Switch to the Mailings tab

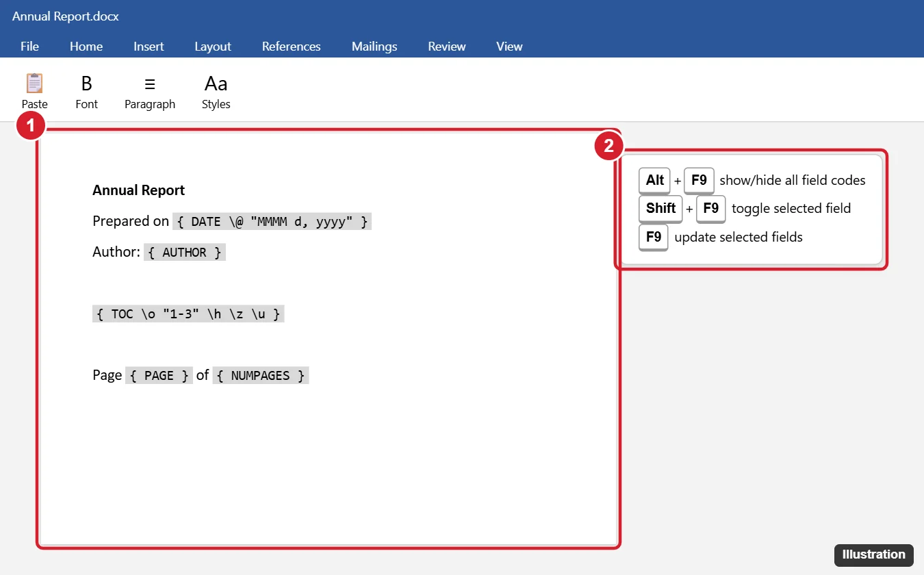(x=374, y=47)
